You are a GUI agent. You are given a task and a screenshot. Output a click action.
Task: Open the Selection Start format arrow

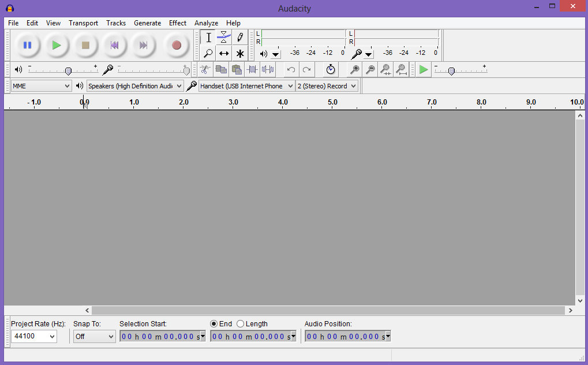[203, 336]
